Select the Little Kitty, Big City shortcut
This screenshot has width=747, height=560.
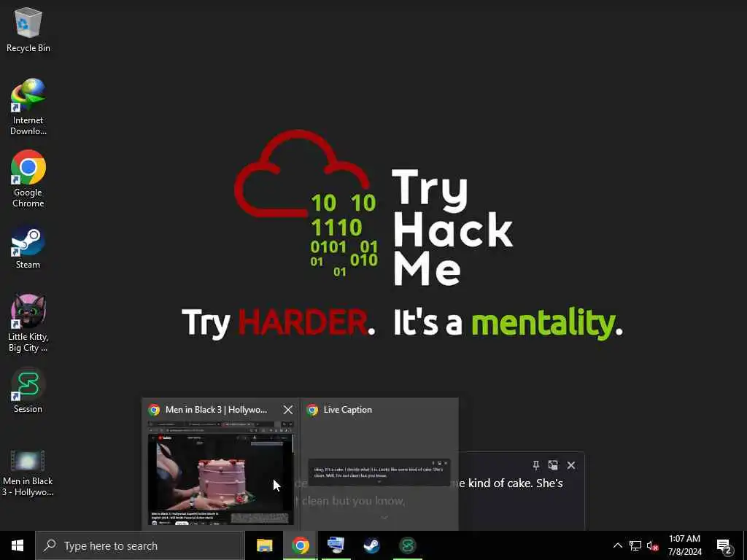pos(28,324)
